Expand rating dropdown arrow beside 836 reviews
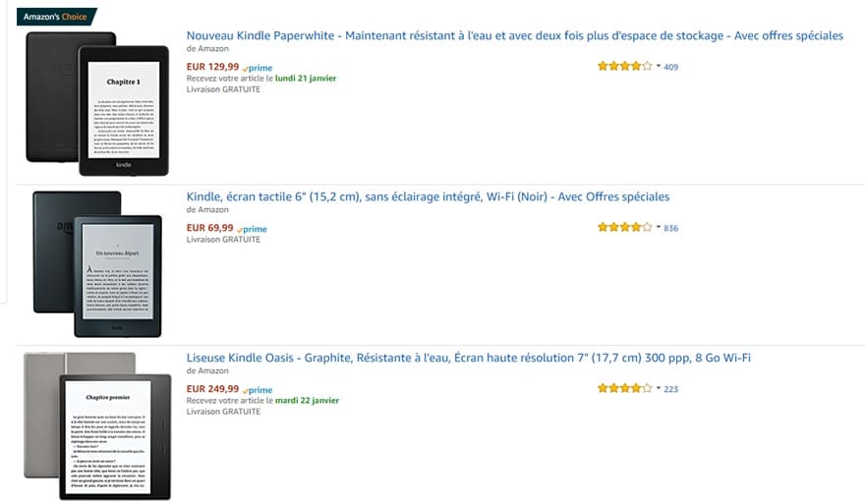Screen dimensions: 865x504 (x=659, y=228)
